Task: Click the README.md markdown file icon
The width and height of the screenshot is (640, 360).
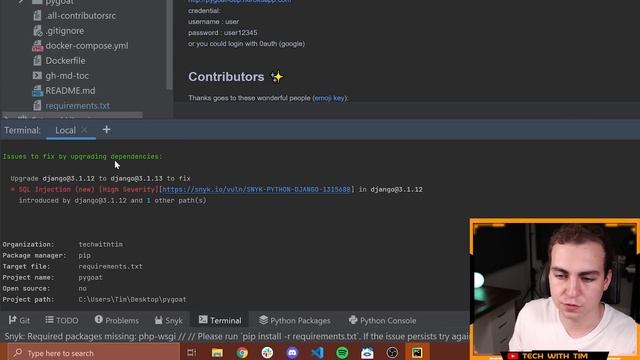Action: click(37, 91)
